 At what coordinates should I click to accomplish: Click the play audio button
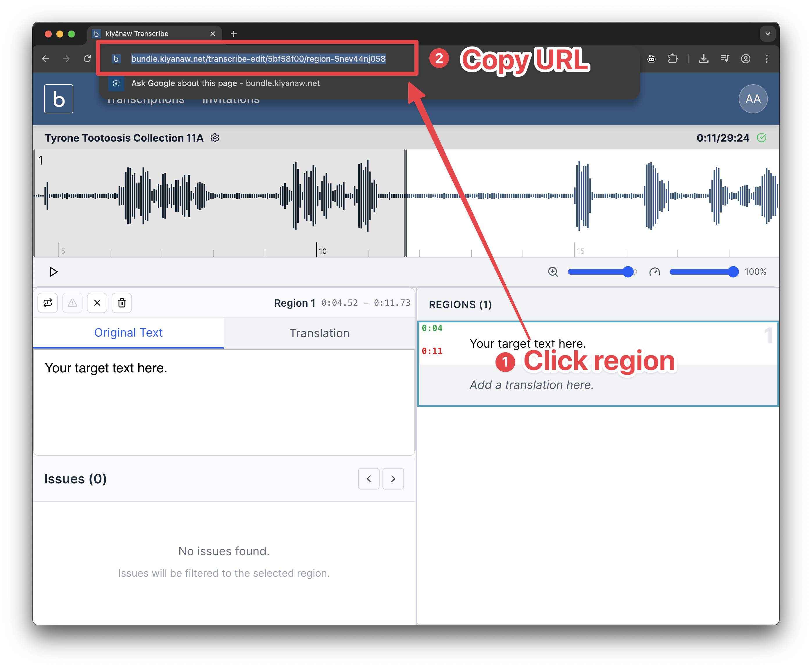[x=53, y=272]
